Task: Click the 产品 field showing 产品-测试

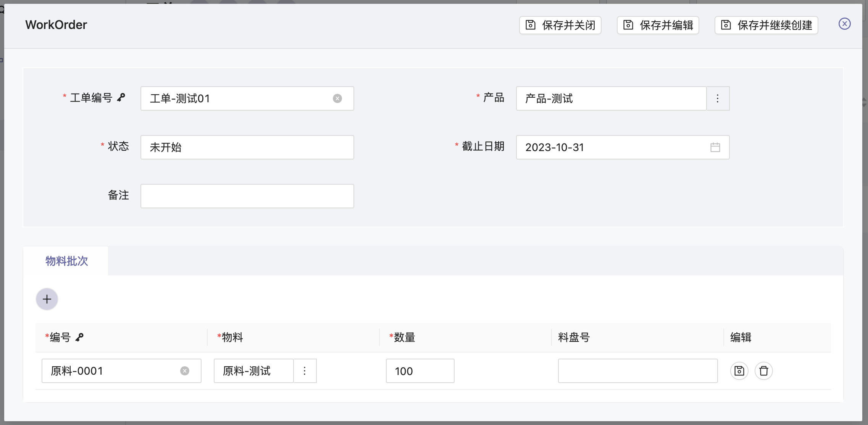Action: 611,98
